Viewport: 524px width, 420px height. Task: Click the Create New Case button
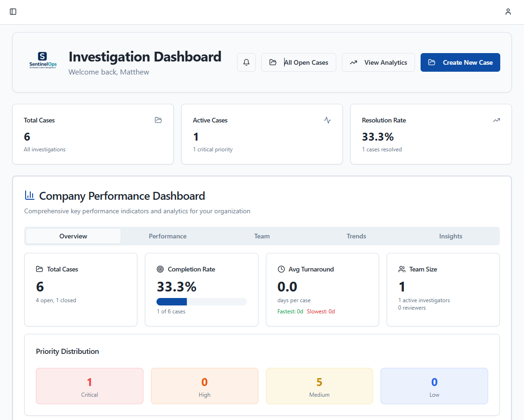tap(460, 62)
